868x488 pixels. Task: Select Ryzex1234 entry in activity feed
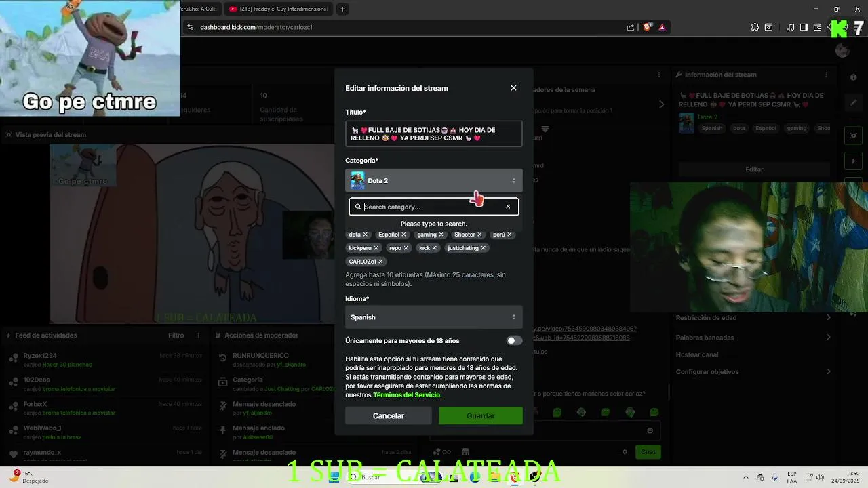point(105,359)
